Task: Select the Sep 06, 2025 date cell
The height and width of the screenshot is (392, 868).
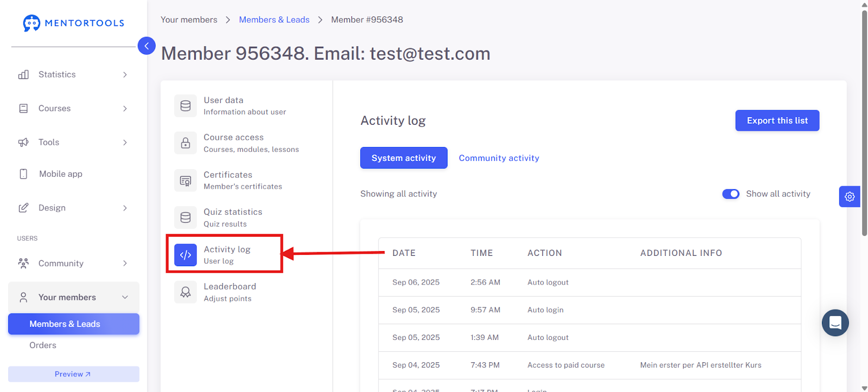Action: (416, 282)
